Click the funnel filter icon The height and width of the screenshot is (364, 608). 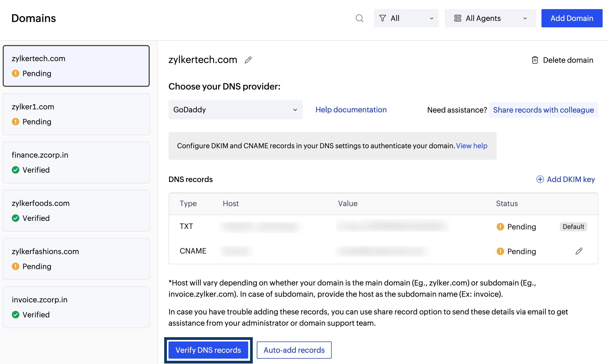pos(383,18)
